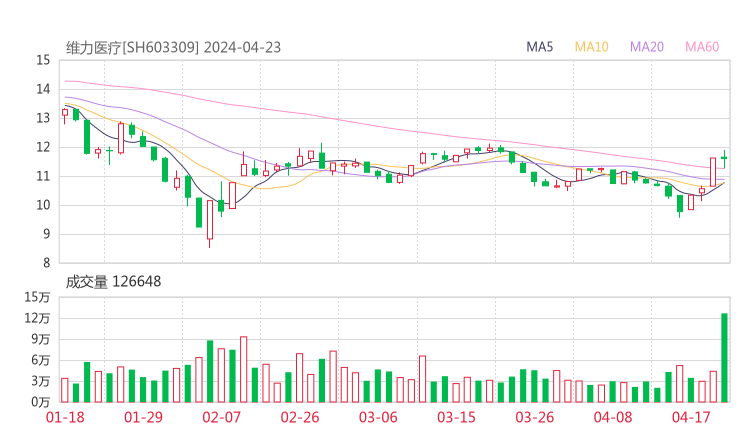Click the price axis value 12
740x440 pixels.
[x=43, y=147]
